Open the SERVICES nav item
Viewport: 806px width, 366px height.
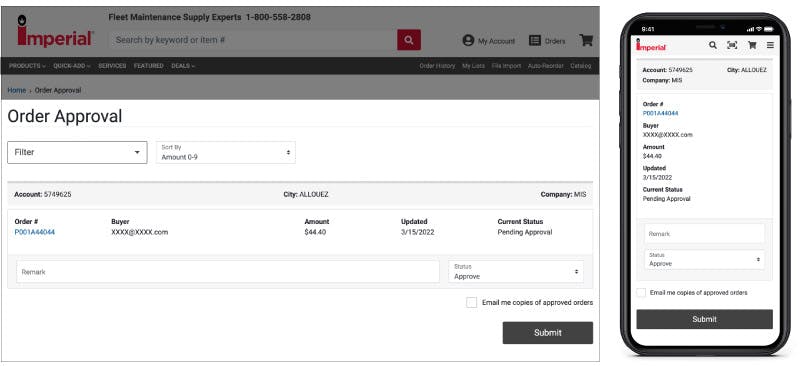tap(112, 66)
